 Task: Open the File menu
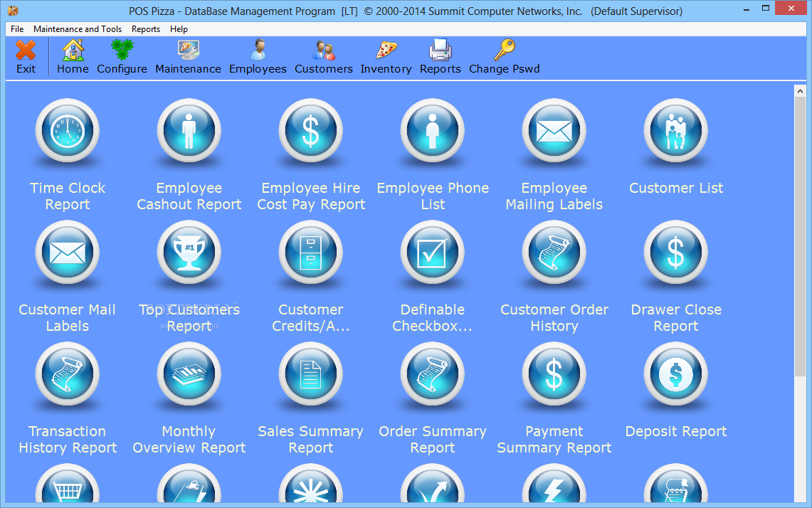[17, 29]
